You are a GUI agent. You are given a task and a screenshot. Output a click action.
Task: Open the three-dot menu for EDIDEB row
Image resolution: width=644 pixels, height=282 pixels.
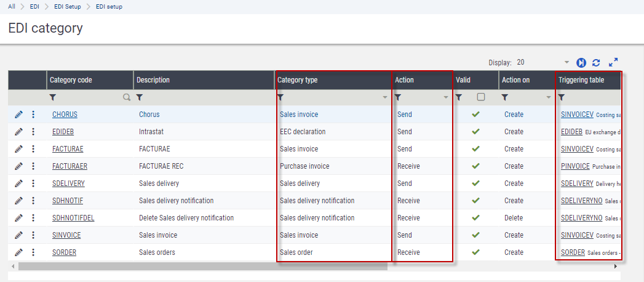pyautogui.click(x=33, y=132)
